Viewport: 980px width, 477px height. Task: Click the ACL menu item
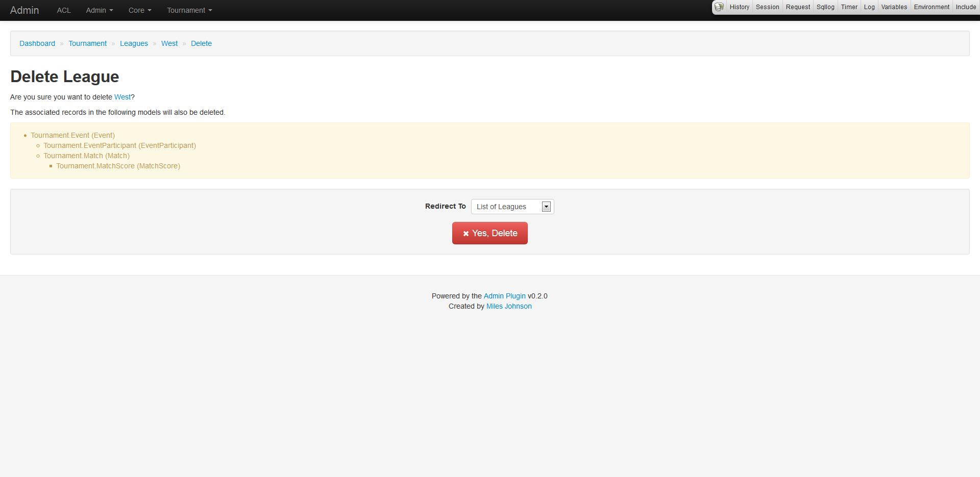point(64,10)
